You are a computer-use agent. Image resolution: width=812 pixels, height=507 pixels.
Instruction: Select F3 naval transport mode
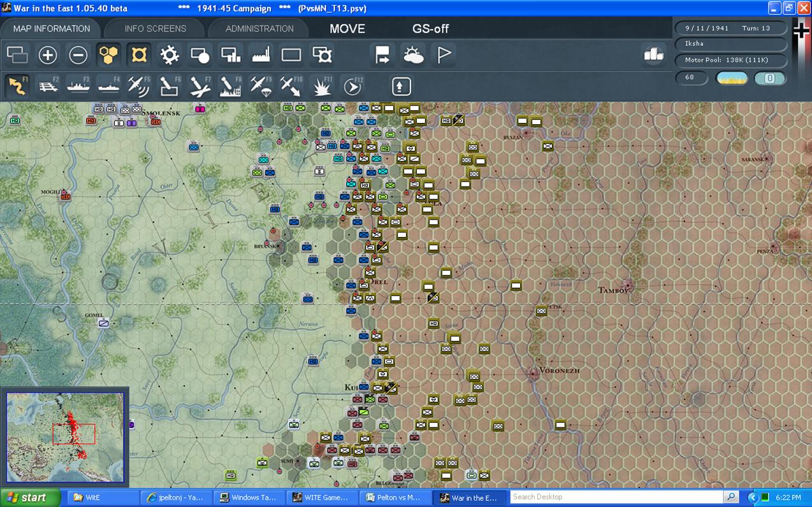pyautogui.click(x=78, y=86)
